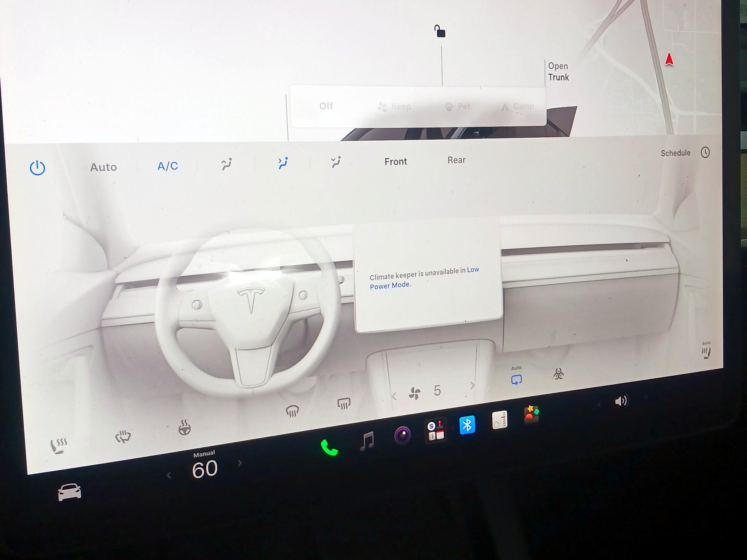Viewport: 747px width, 560px height.
Task: Open the white energy/notes app icon
Action: point(500,420)
